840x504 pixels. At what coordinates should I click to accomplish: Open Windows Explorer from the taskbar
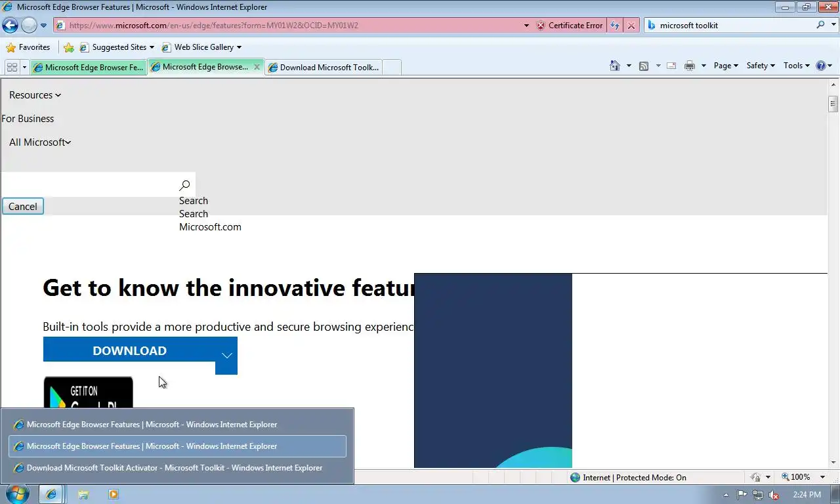tap(83, 494)
